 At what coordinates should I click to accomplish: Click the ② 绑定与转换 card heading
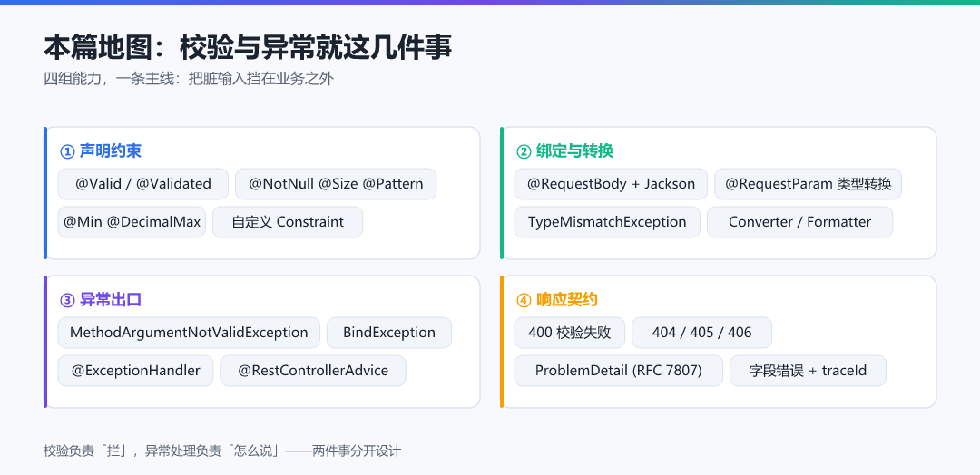point(564,151)
